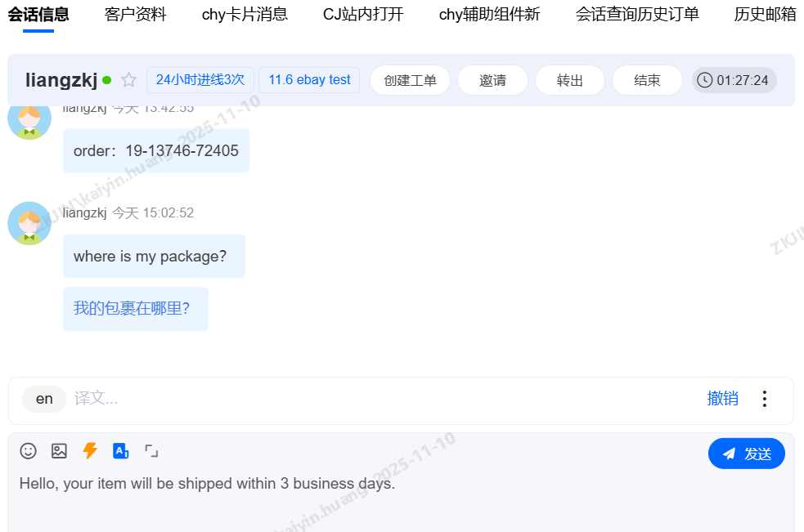Image resolution: width=804 pixels, height=532 pixels.
Task: Go to the CJ站内打开 tab
Action: pyautogui.click(x=363, y=15)
